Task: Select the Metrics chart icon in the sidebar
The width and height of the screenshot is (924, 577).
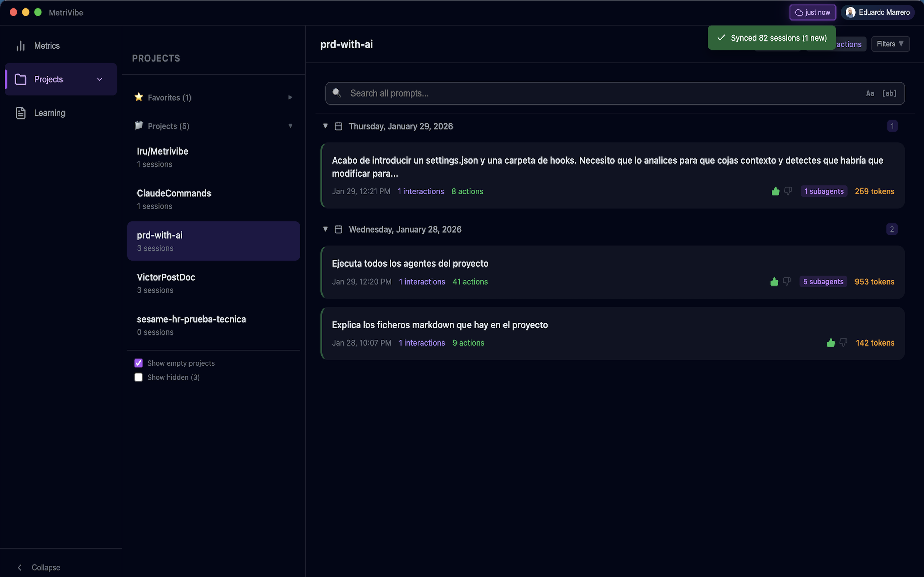Action: click(20, 45)
